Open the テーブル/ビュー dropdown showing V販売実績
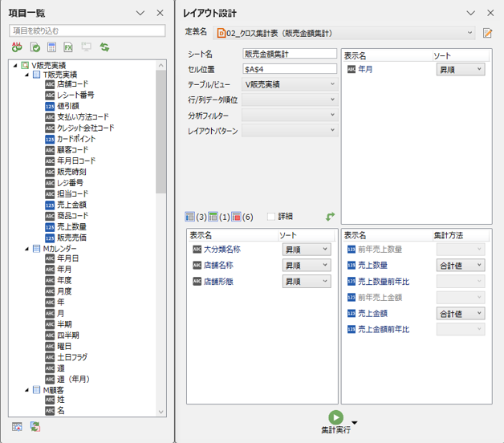Viewport: 504px width, 443px height. click(x=331, y=84)
